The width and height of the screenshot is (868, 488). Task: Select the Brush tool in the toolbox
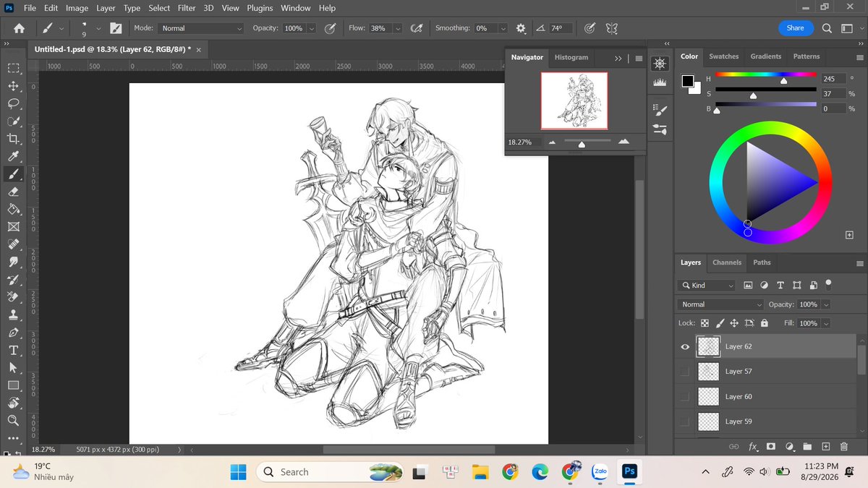click(13, 174)
